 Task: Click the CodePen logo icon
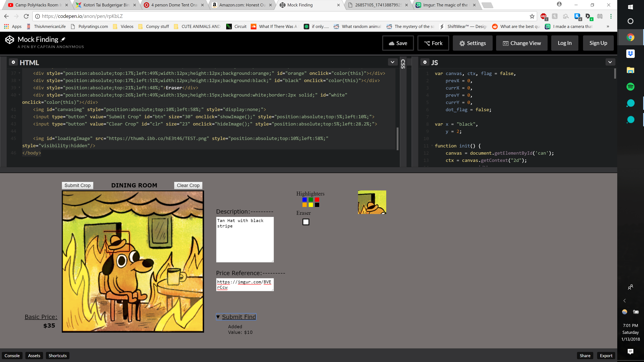coord(10,40)
